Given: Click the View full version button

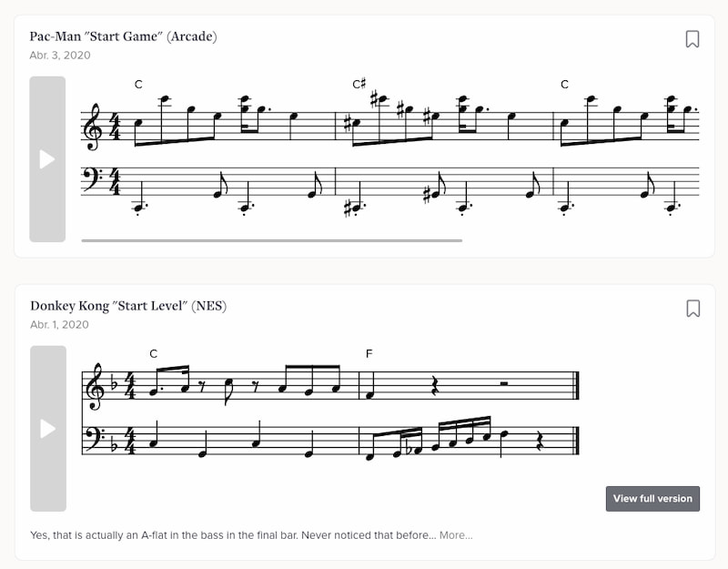Looking at the screenshot, I should (652, 498).
